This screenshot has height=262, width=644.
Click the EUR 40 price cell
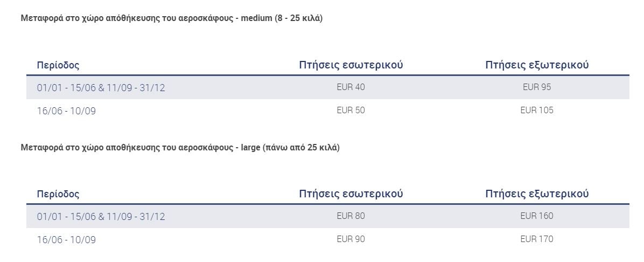(351, 87)
